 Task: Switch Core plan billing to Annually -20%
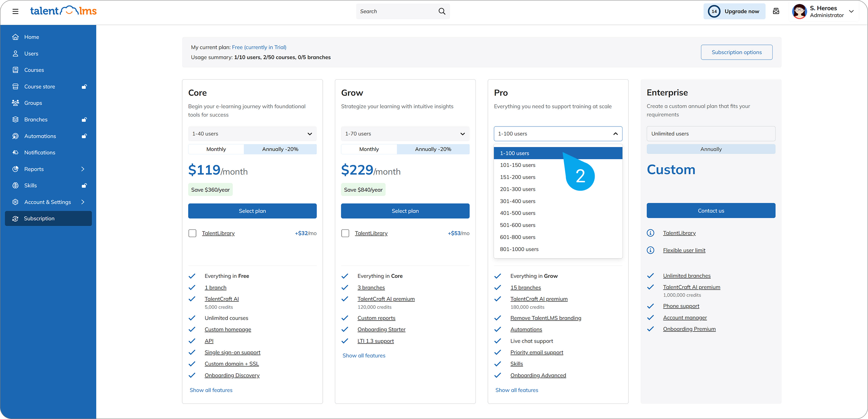tap(280, 149)
